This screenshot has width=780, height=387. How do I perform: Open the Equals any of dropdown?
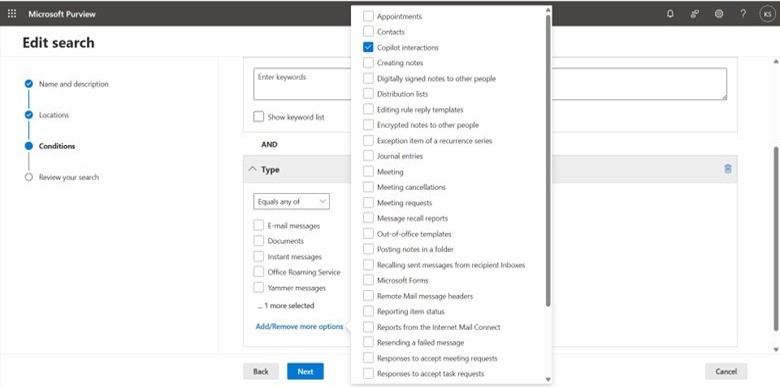click(x=291, y=201)
